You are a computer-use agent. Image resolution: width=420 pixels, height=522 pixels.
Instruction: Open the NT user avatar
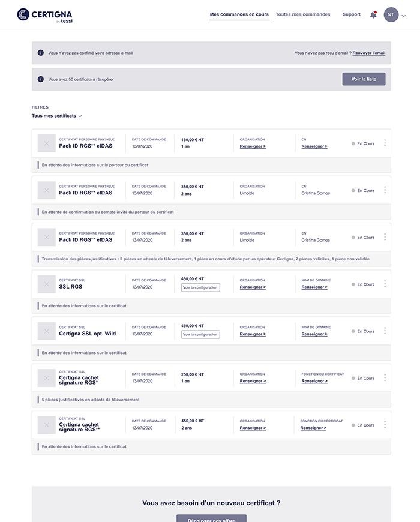pos(391,14)
